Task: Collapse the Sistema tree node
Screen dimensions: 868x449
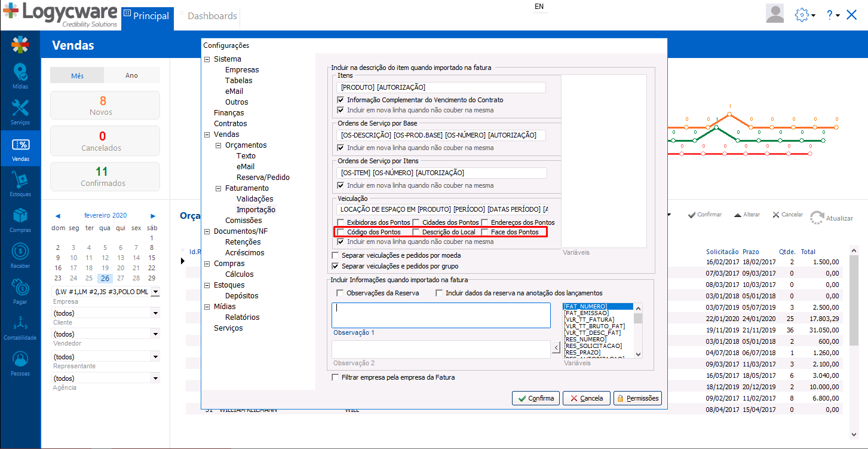Action: click(207, 59)
